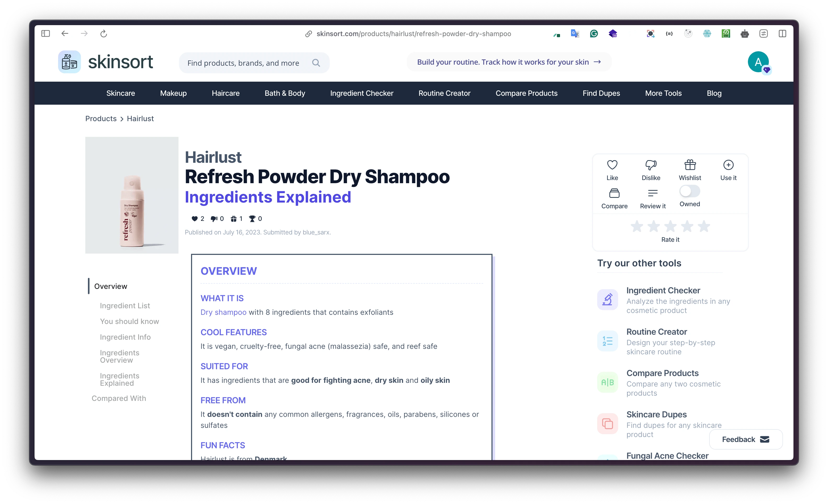Click the 'FREE FROM' heading text
The width and height of the screenshot is (828, 504).
click(x=223, y=400)
